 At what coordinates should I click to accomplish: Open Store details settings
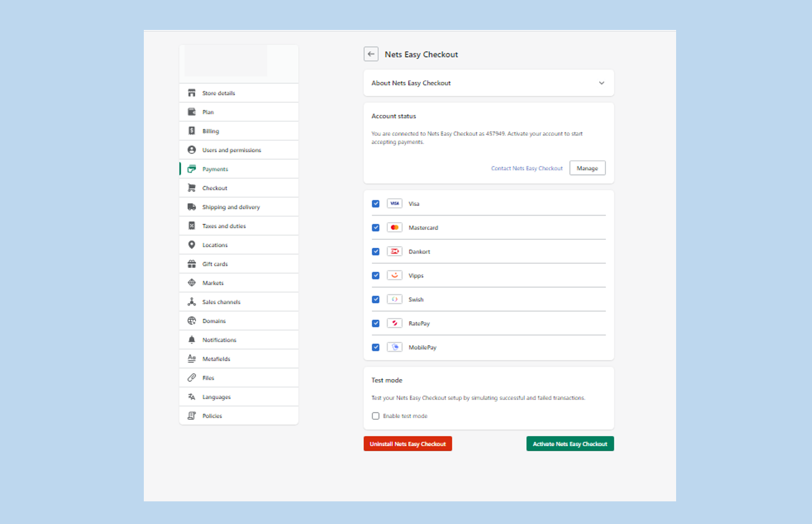coord(239,93)
